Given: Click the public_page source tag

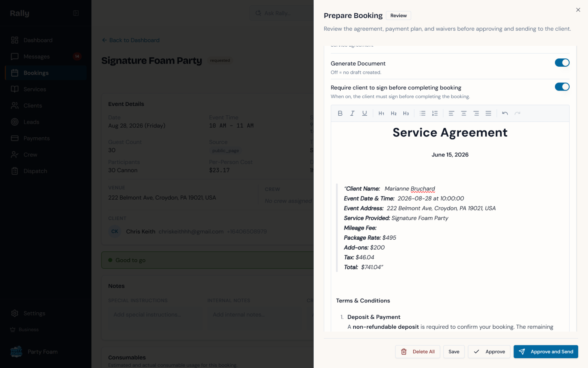Looking at the screenshot, I should pos(225,151).
